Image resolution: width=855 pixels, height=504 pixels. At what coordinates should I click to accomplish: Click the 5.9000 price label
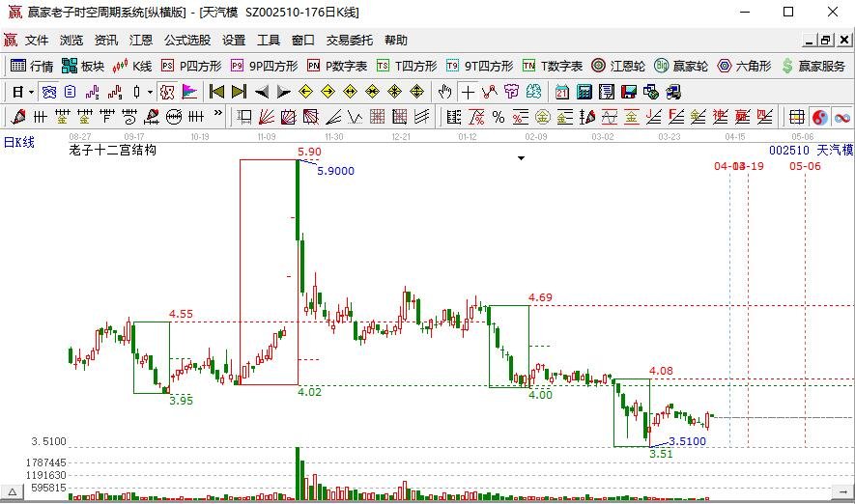(335, 171)
